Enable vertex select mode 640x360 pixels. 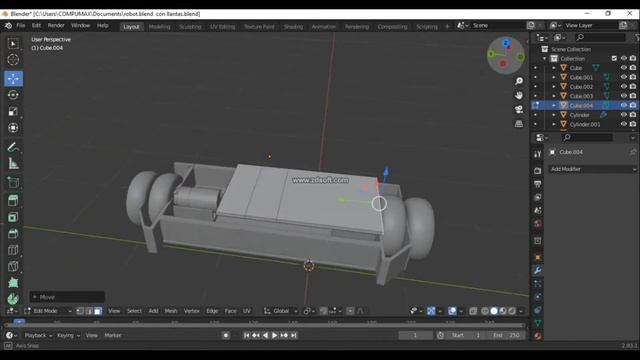pos(80,311)
